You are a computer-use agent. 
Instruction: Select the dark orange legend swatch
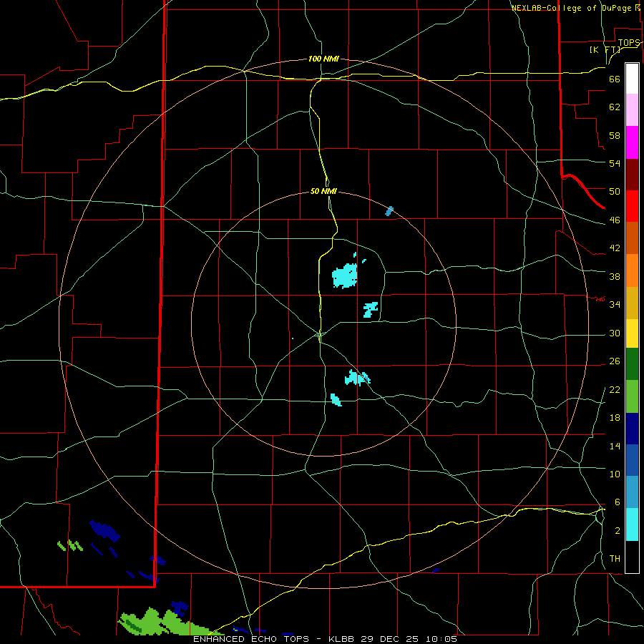(632, 238)
